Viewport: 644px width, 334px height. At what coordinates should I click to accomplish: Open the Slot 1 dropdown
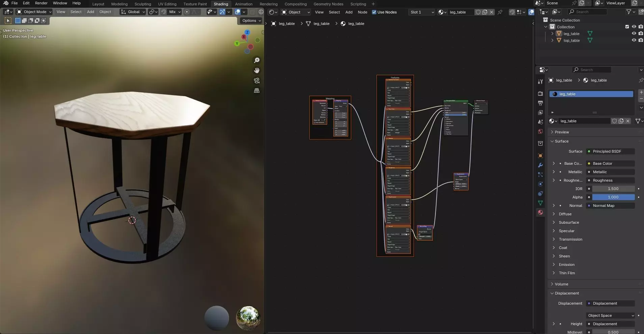point(421,12)
